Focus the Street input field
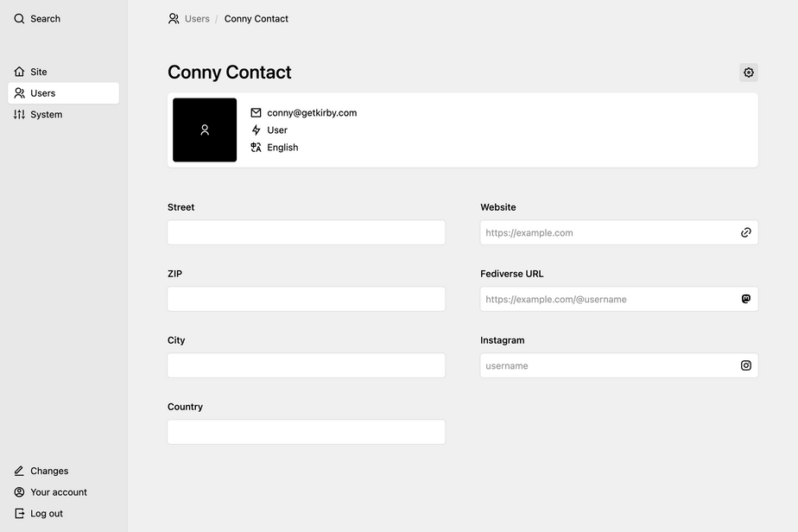This screenshot has height=532, width=798. click(307, 232)
